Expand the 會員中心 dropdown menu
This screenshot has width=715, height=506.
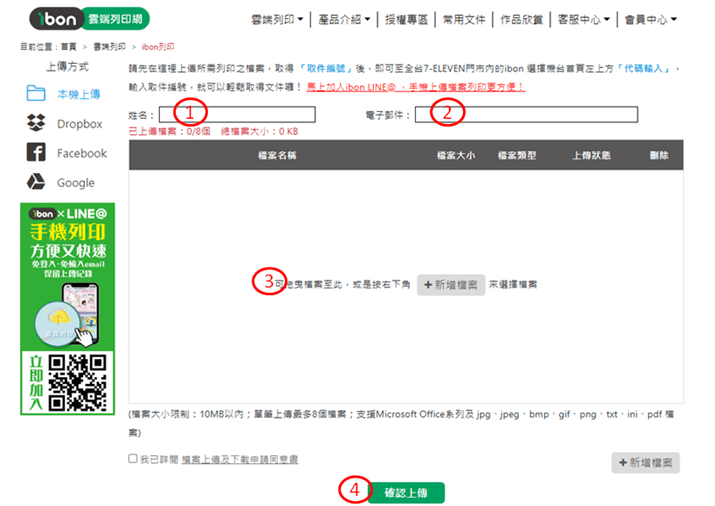[x=651, y=20]
